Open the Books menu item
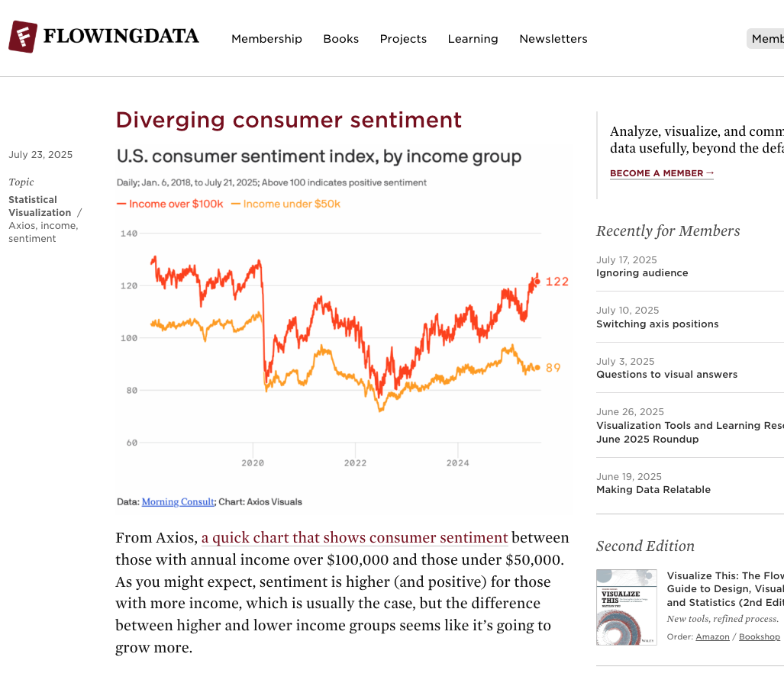 [x=340, y=39]
